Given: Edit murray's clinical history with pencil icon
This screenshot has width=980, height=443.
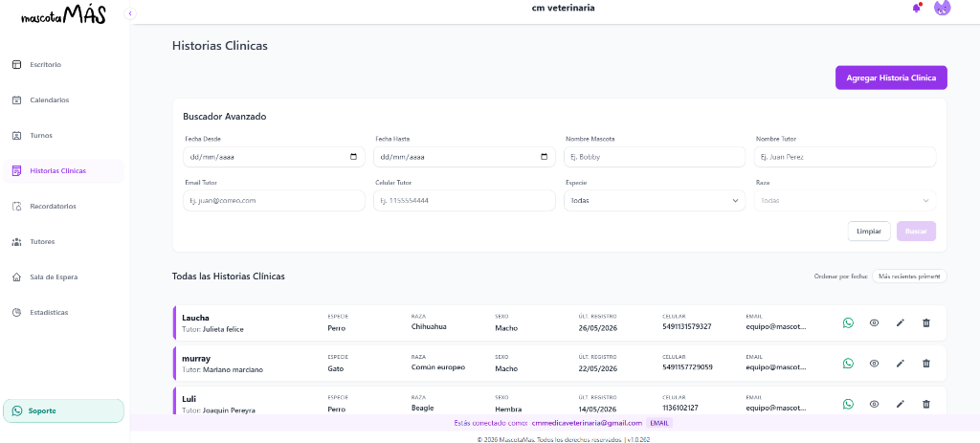Looking at the screenshot, I should (x=900, y=364).
